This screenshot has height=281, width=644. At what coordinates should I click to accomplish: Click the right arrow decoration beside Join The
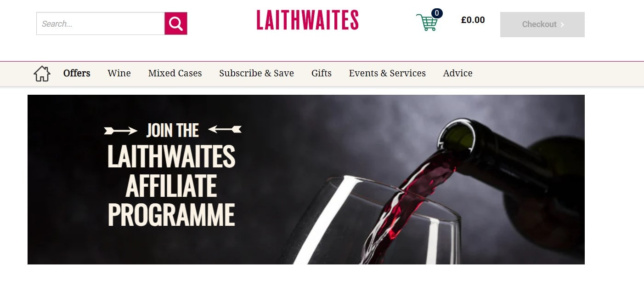[225, 130]
